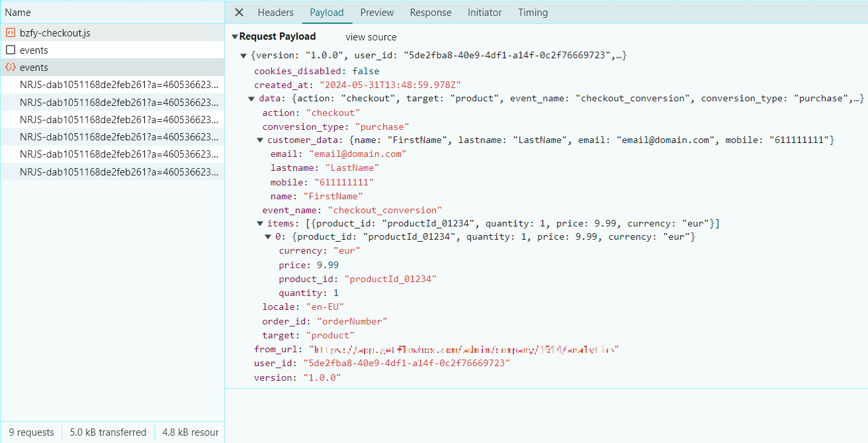Show the Timing tab
868x443 pixels.
(x=533, y=13)
